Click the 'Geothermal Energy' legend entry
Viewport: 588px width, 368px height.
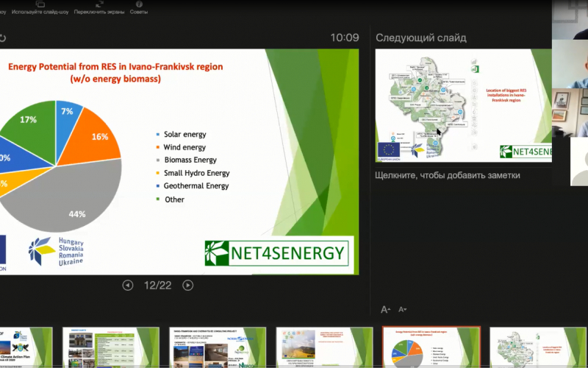193,186
